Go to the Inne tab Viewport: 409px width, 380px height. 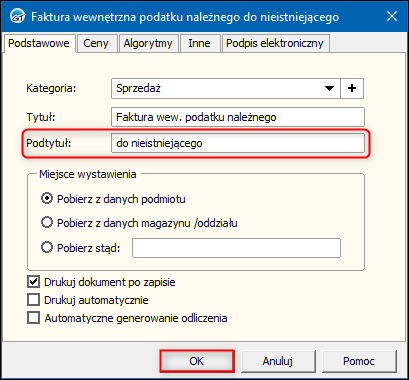pyautogui.click(x=199, y=43)
